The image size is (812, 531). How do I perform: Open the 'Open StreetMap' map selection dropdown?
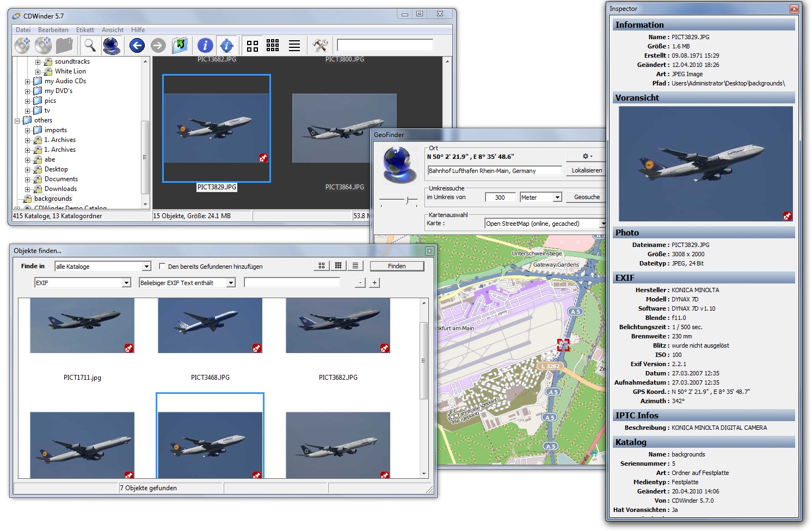click(602, 223)
